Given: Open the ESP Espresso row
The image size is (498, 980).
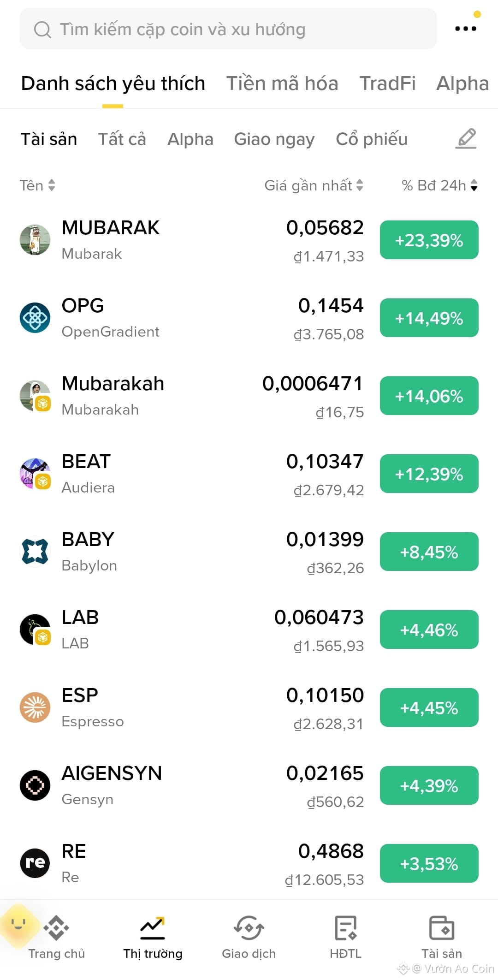Looking at the screenshot, I should coord(249,707).
